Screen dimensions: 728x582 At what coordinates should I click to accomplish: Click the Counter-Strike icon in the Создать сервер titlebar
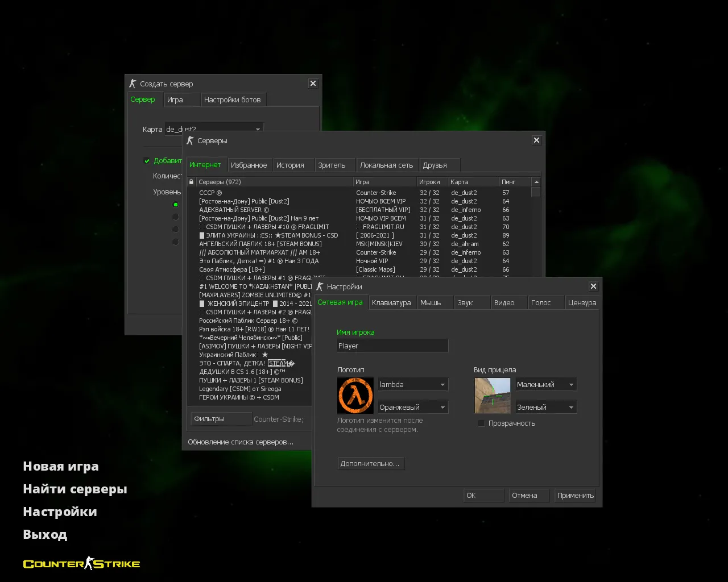(133, 83)
